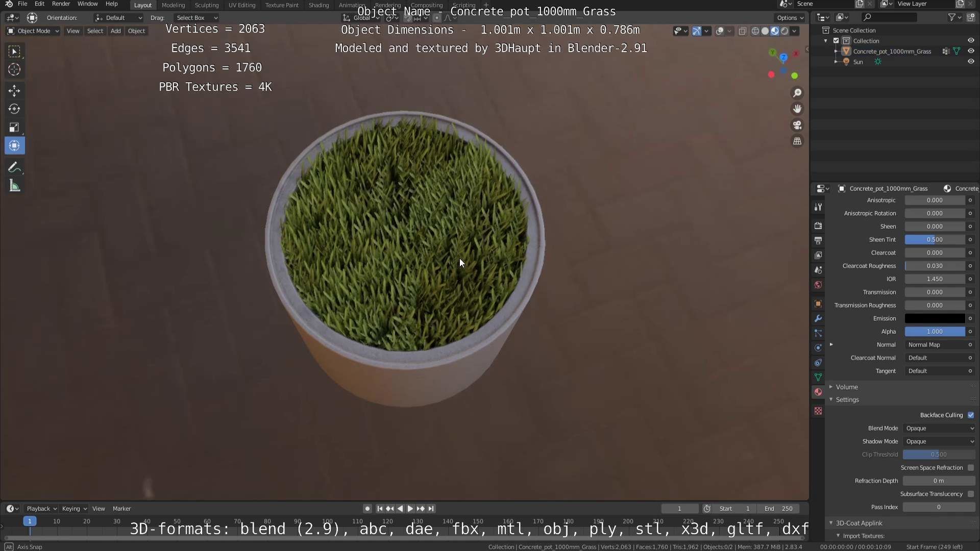Enable Subsurface Translucency checkbox
The height and width of the screenshot is (551, 980).
coord(971,494)
